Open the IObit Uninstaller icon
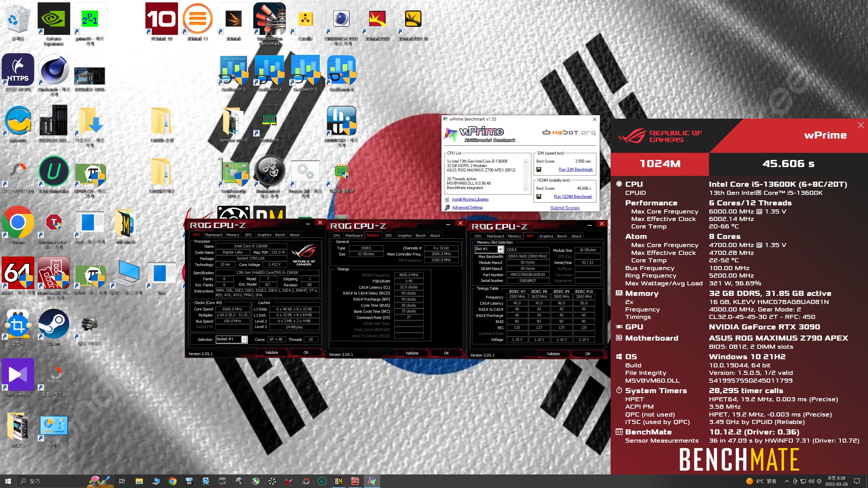Screen dimensions: 868x488 (54, 175)
